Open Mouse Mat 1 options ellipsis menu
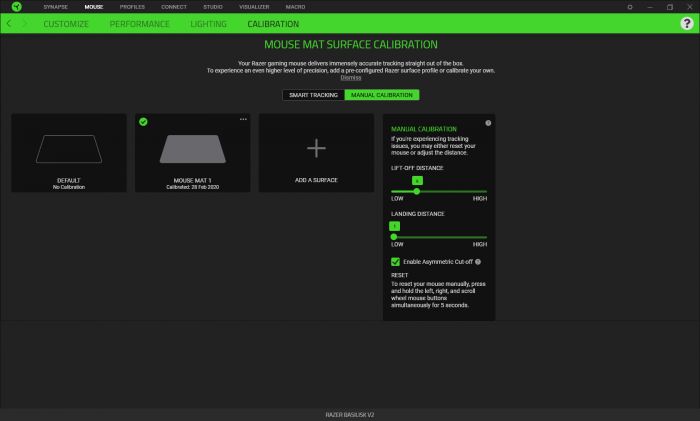The height and width of the screenshot is (421, 700). click(243, 119)
